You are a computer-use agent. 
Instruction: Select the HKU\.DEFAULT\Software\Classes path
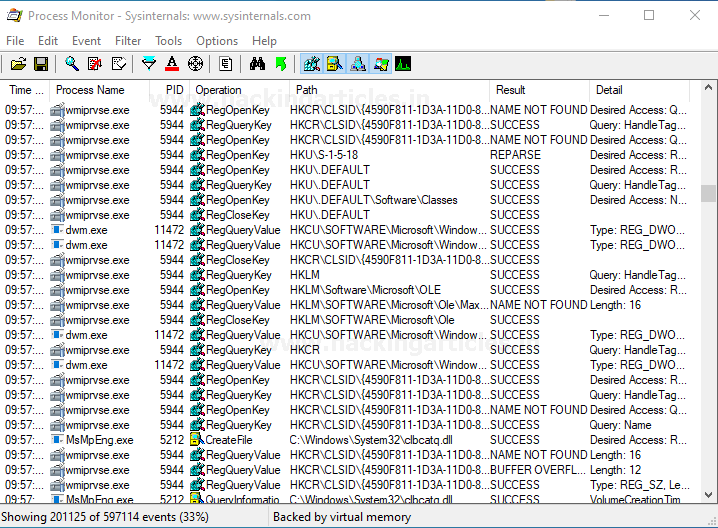pos(374,200)
